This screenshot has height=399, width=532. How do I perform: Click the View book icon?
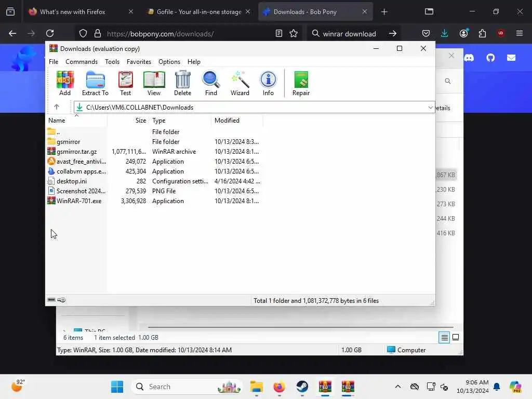(x=154, y=84)
